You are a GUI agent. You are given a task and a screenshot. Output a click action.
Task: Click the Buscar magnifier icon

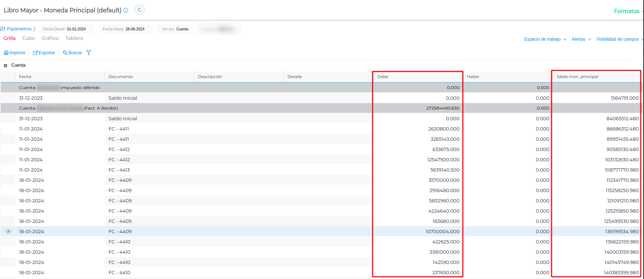coord(65,53)
